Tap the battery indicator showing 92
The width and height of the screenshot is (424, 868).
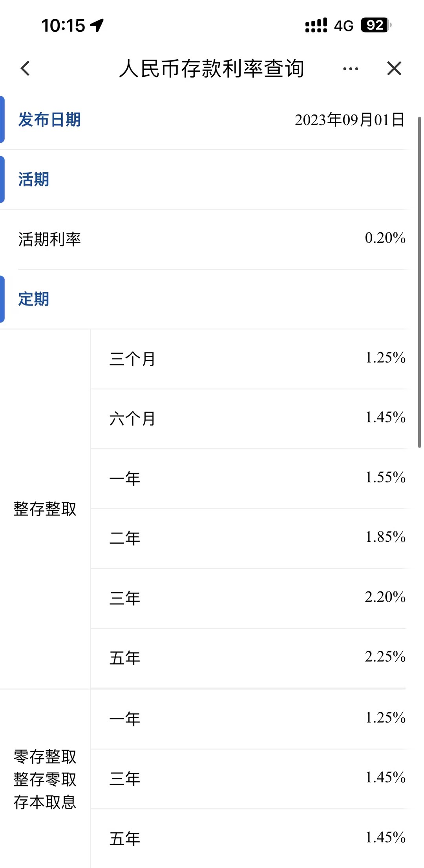pos(375,25)
